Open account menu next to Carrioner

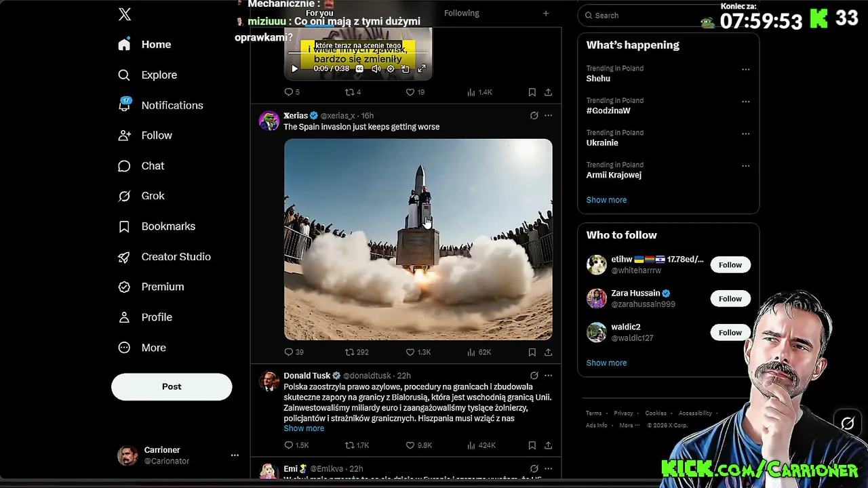[x=235, y=455]
